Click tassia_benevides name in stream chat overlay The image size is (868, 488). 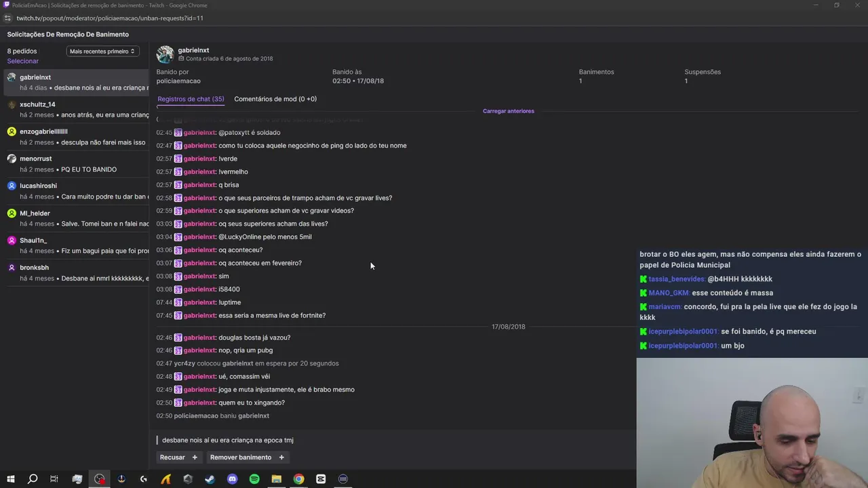(677, 279)
